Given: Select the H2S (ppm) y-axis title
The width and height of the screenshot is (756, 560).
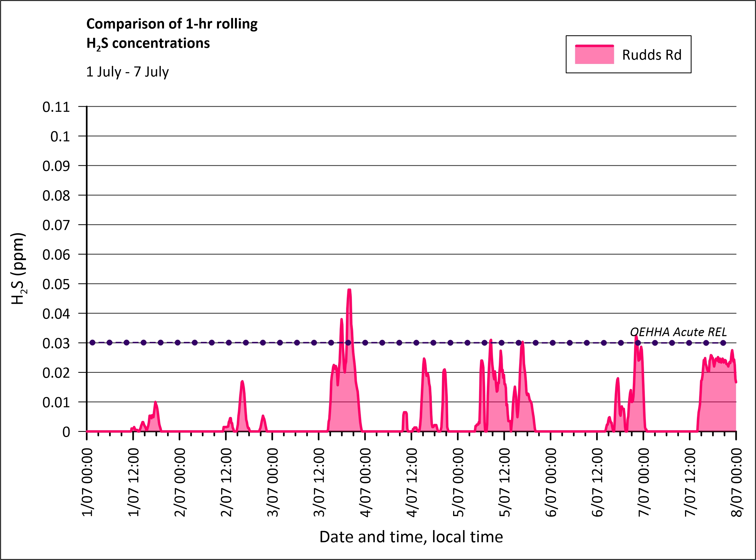Looking at the screenshot, I should tap(18, 269).
